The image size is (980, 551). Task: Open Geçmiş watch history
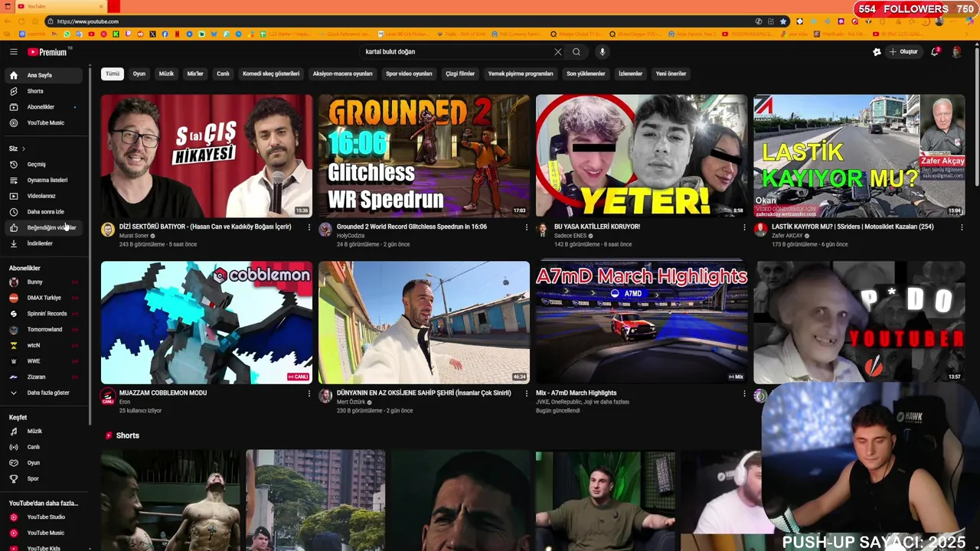[44, 164]
